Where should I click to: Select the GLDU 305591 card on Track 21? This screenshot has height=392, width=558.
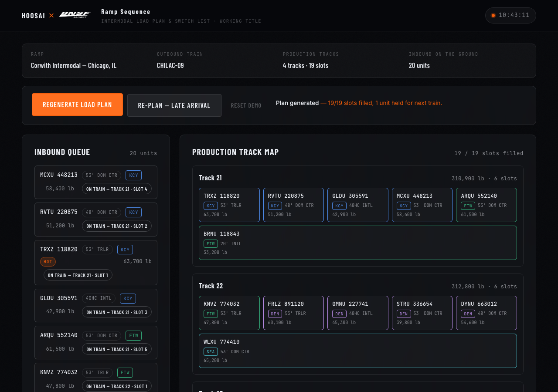click(x=358, y=205)
